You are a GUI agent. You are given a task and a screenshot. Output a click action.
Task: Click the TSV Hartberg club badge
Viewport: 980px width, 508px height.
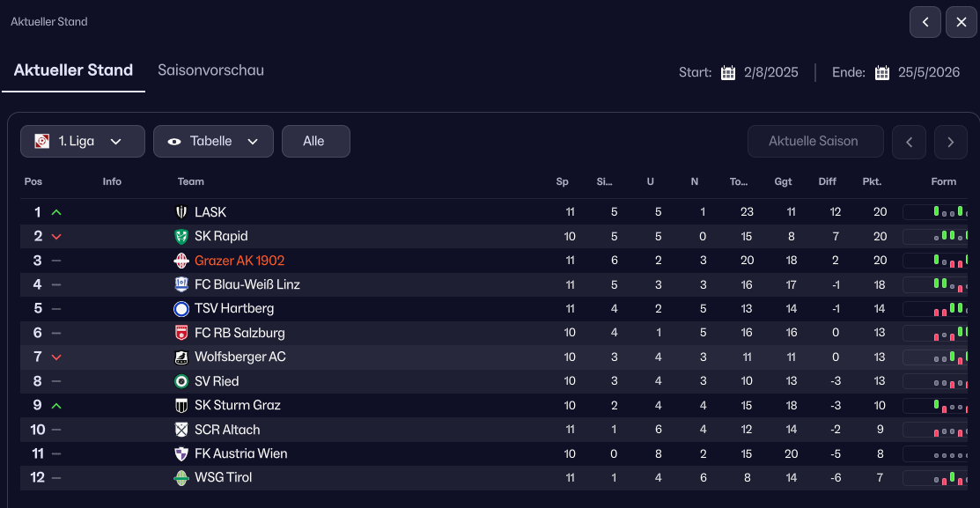181,309
